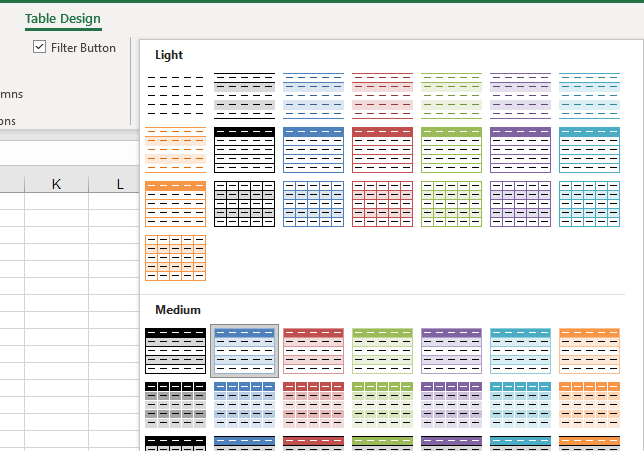Apply the highlighted blue Medium table style
The width and height of the screenshot is (644, 451).
pyautogui.click(x=244, y=350)
